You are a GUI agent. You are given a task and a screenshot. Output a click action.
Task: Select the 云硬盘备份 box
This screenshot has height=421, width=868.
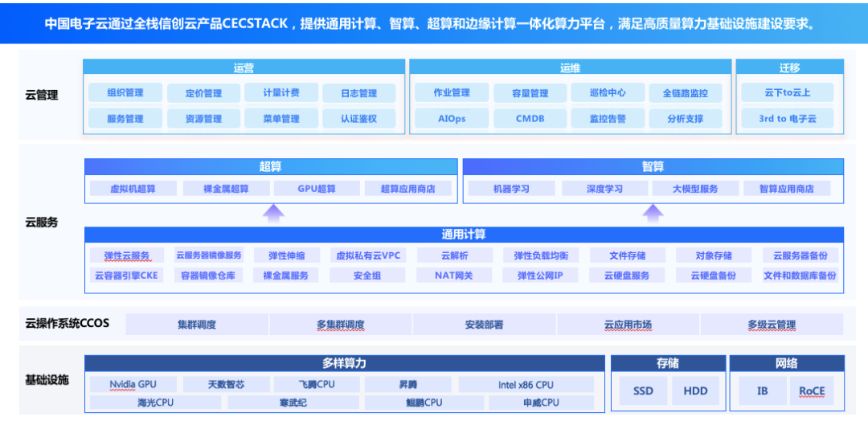point(714,275)
